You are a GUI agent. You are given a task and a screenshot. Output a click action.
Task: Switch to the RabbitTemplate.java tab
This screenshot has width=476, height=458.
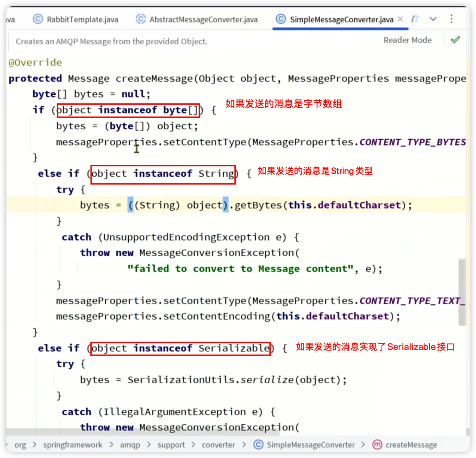point(82,19)
